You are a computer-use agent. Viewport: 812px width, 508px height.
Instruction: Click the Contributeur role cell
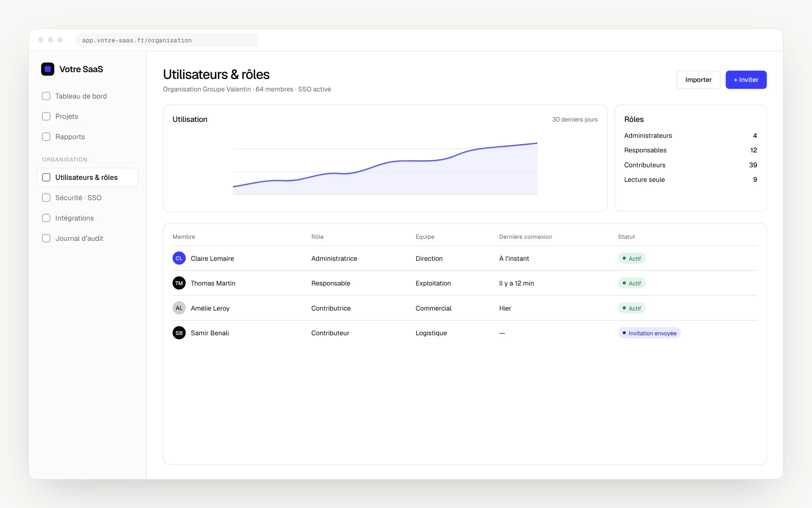point(330,333)
